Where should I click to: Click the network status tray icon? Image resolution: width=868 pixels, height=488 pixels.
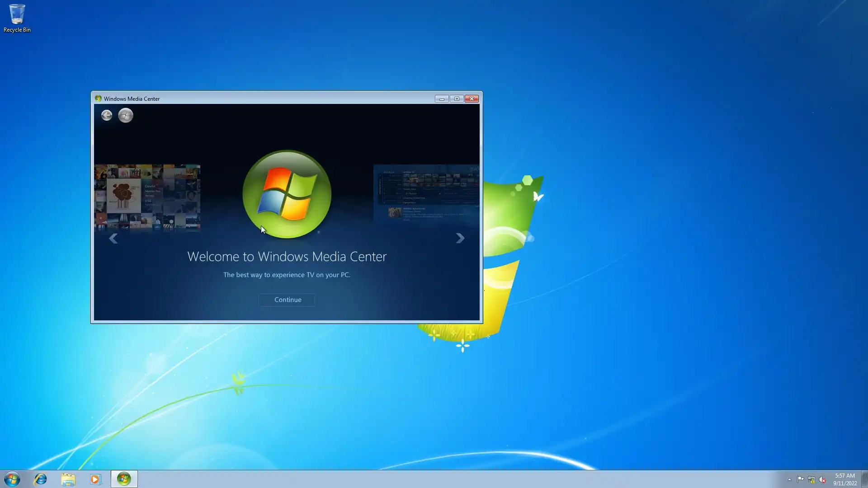811,479
